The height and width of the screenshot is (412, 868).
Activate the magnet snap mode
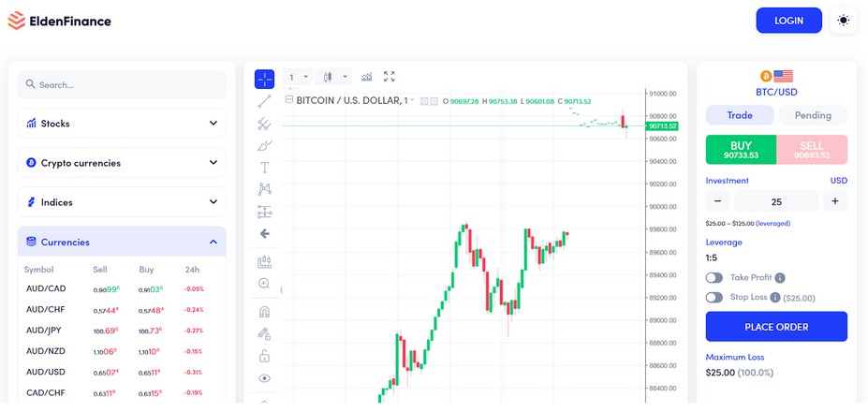[x=265, y=311]
